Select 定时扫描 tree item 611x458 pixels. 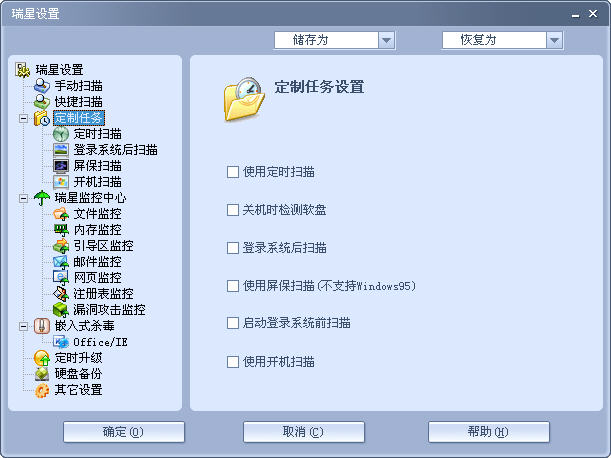pos(97,134)
